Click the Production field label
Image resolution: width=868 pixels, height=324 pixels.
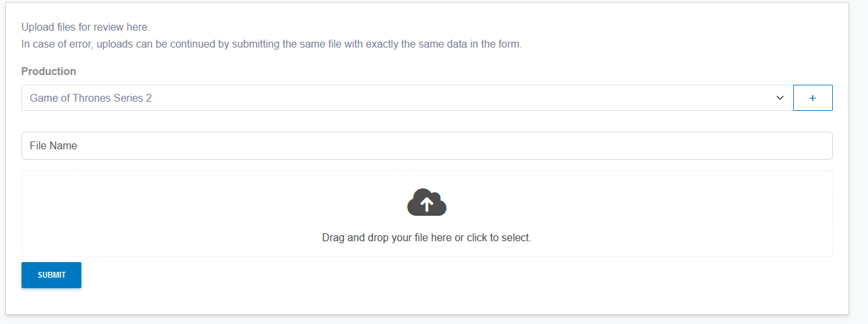(x=49, y=71)
